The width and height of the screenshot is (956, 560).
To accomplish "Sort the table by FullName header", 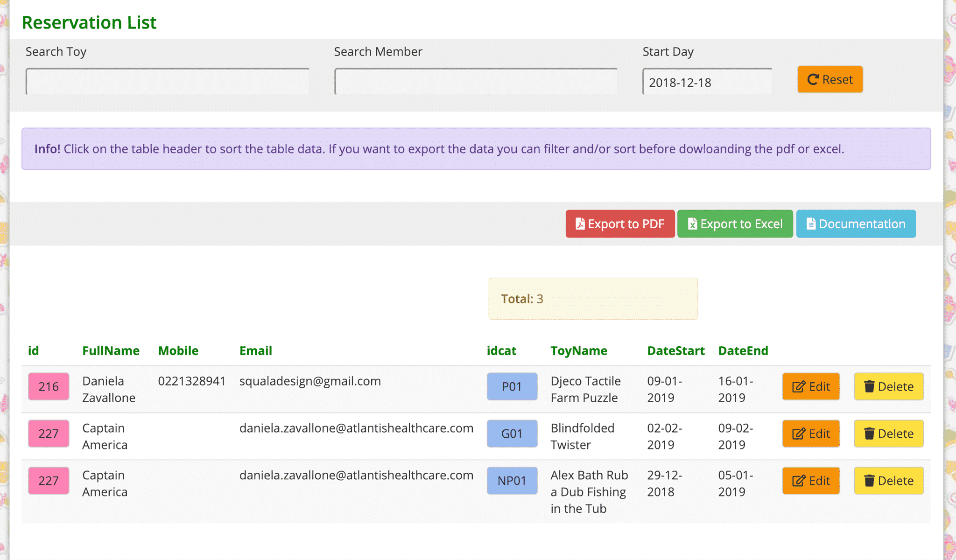I will pos(111,350).
